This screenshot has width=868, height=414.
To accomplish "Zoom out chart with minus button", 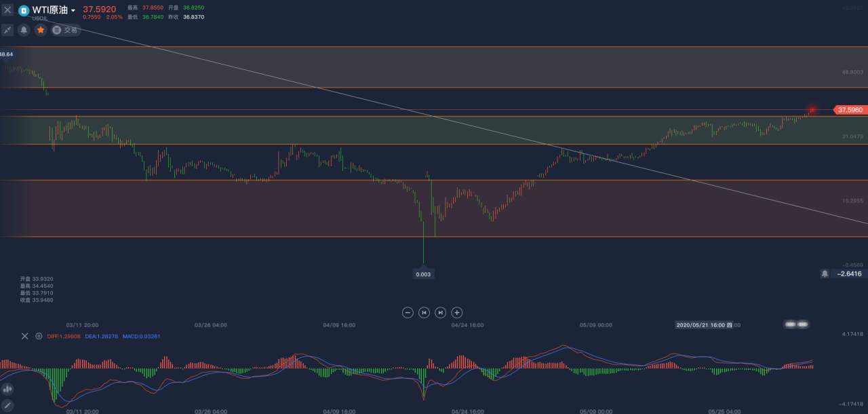I will pyautogui.click(x=408, y=312).
